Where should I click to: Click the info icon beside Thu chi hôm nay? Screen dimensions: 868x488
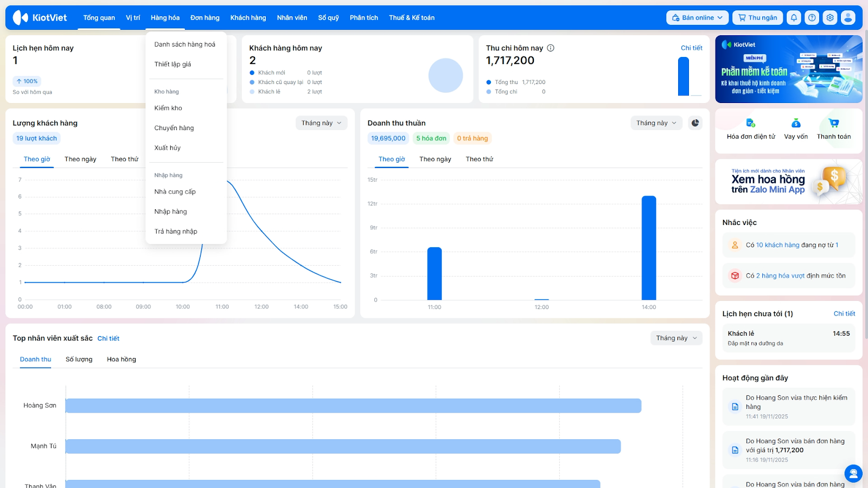point(551,48)
